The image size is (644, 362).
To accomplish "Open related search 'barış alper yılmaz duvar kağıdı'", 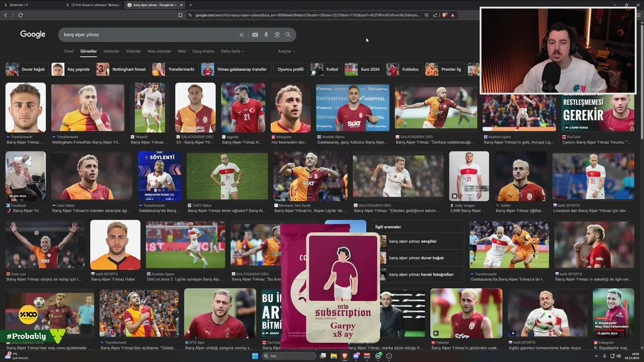I will 419,258.
